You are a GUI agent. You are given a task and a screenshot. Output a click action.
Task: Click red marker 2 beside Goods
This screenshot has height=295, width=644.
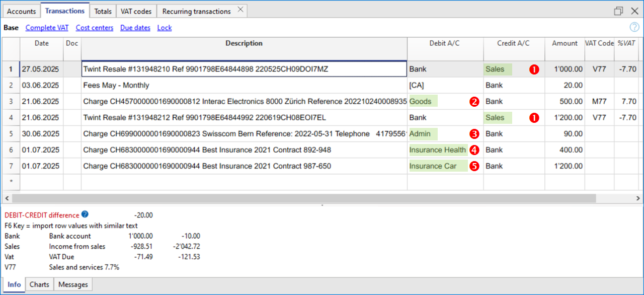pyautogui.click(x=474, y=102)
